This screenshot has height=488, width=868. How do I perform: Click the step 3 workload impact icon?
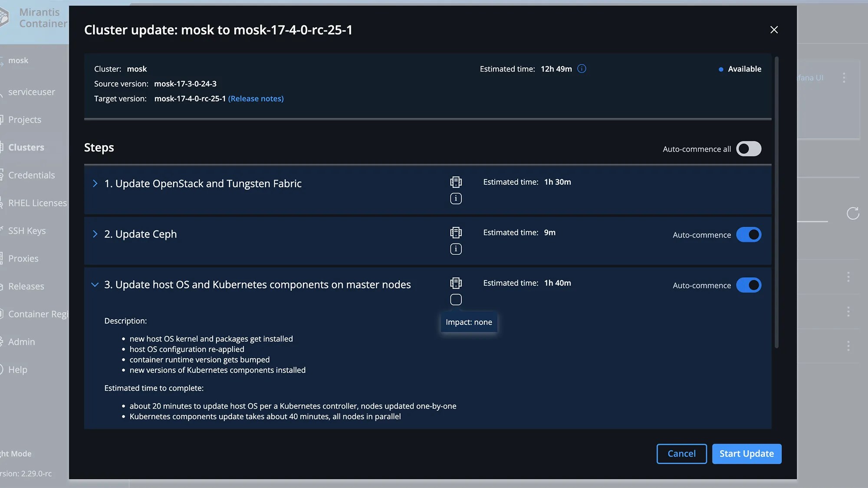click(456, 283)
